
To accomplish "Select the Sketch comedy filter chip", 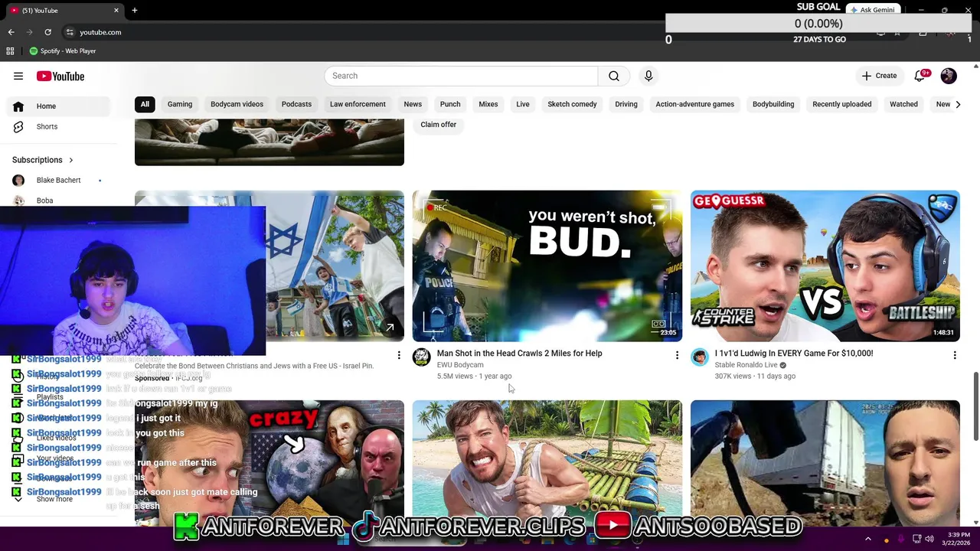I will click(572, 104).
